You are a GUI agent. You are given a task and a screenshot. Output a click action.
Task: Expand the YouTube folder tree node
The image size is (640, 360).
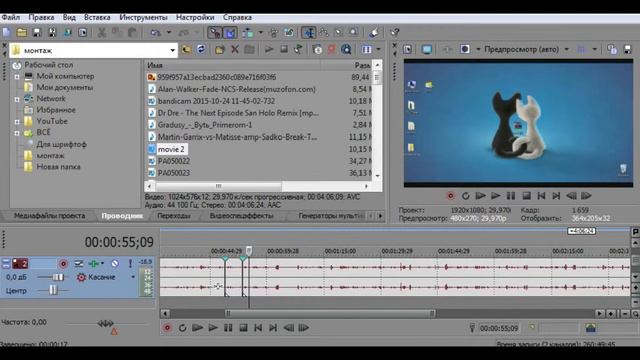tap(17, 122)
